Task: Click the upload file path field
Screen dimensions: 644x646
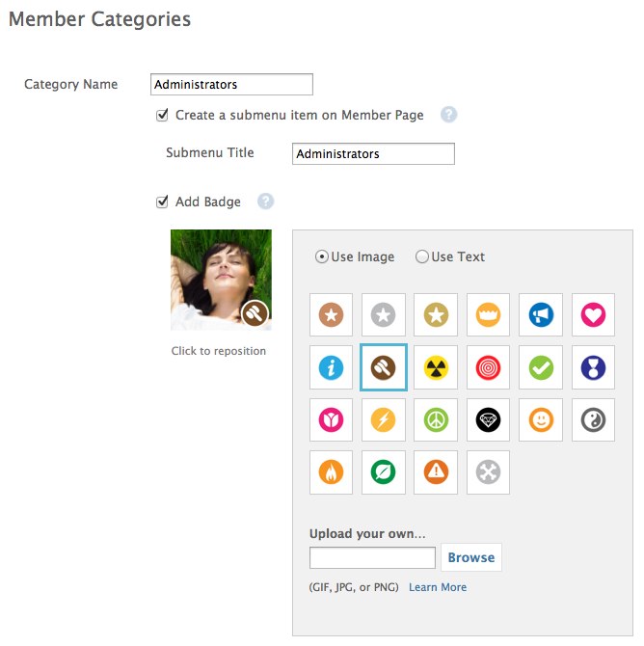Action: [372, 558]
